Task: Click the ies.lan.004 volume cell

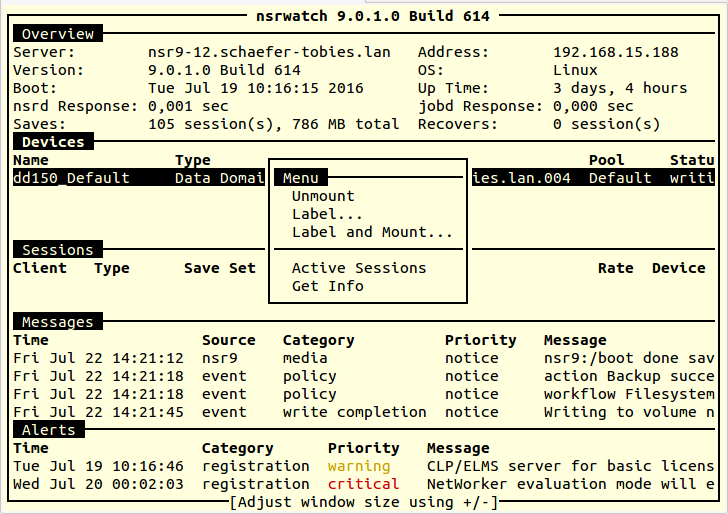Action: point(521,178)
